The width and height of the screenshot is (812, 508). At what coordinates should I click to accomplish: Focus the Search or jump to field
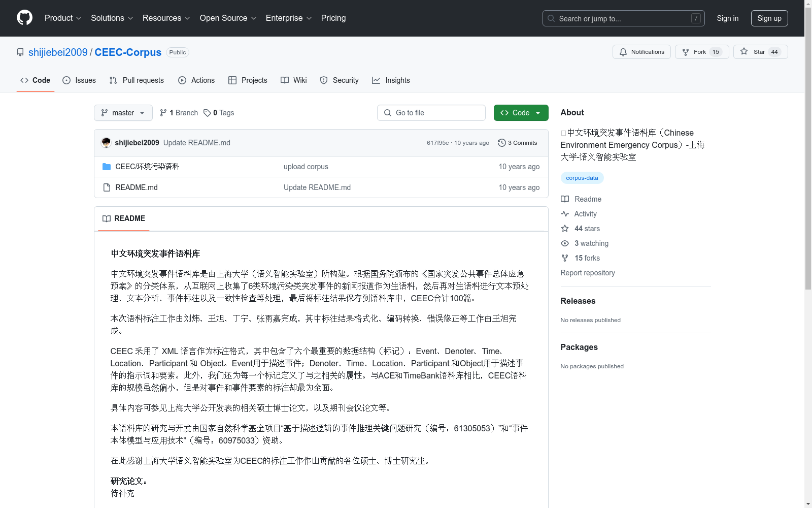[x=624, y=18]
